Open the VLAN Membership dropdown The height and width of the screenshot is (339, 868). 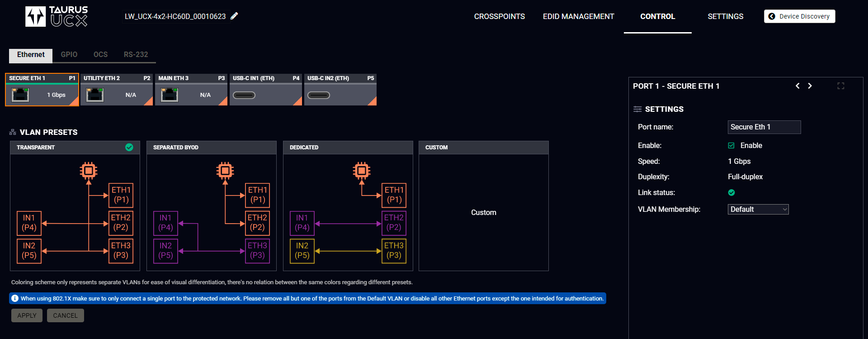tap(758, 209)
